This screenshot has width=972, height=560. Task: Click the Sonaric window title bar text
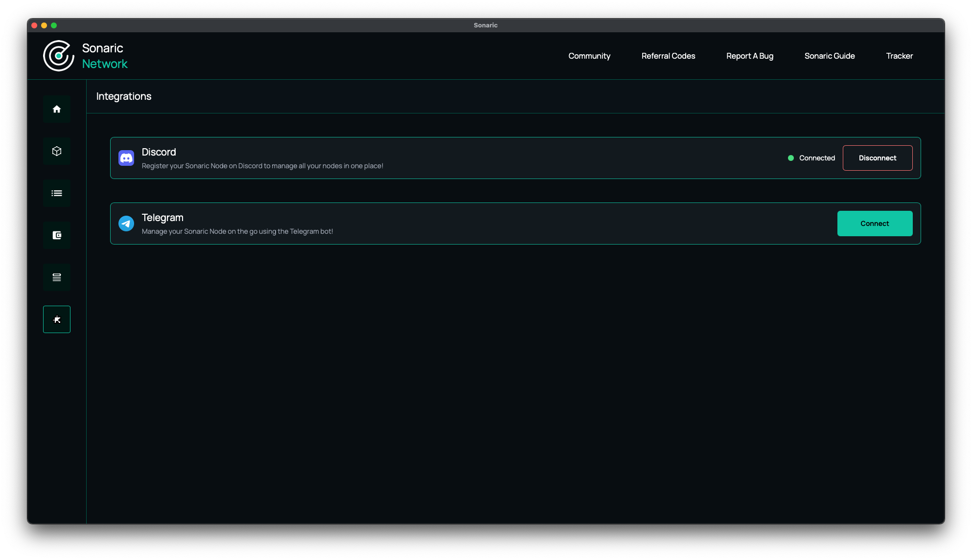coord(486,25)
